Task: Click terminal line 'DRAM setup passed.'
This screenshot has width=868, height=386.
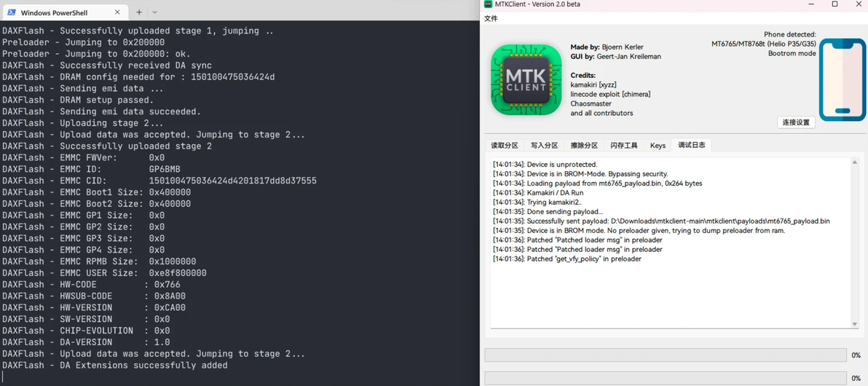Action: pos(78,101)
